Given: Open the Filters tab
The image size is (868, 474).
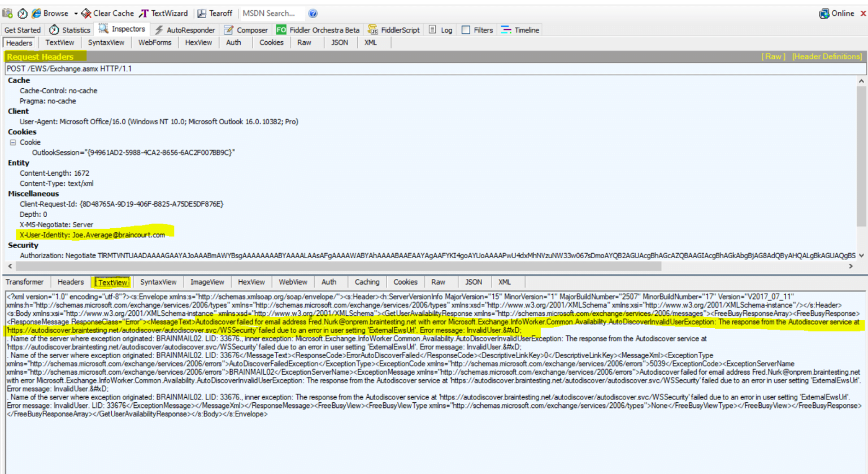Looking at the screenshot, I should point(478,30).
